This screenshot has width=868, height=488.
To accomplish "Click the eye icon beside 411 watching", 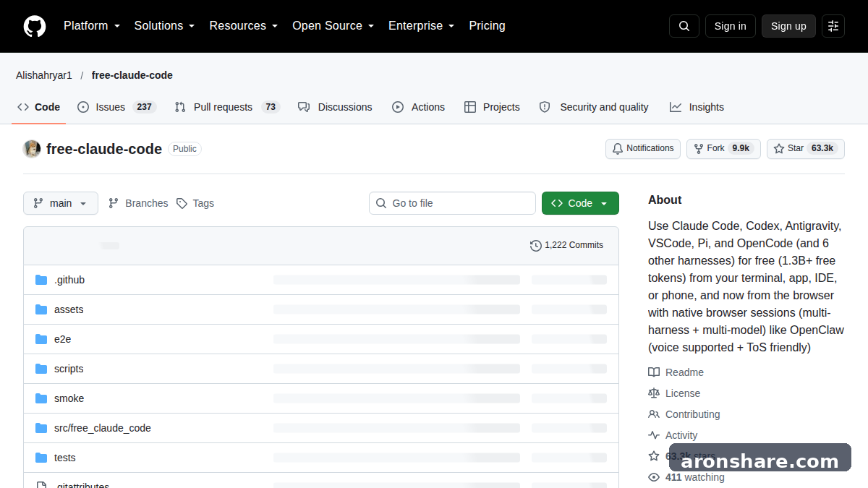I will [x=654, y=477].
